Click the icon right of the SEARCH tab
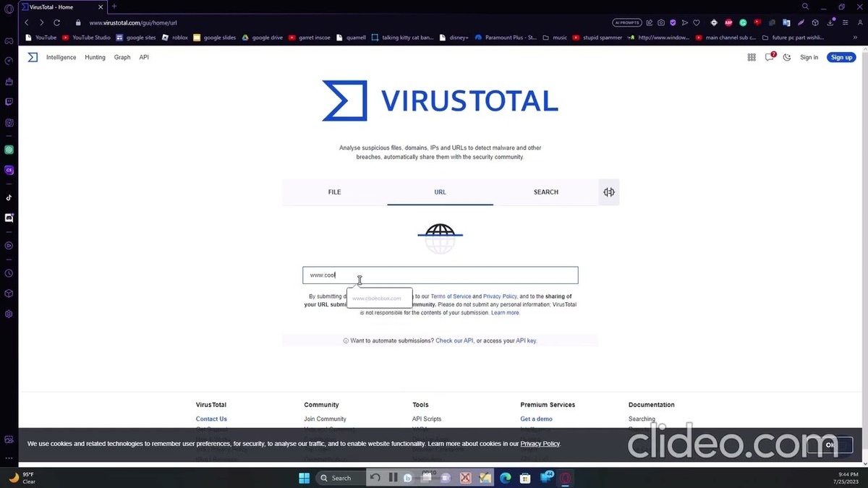 pos(609,192)
